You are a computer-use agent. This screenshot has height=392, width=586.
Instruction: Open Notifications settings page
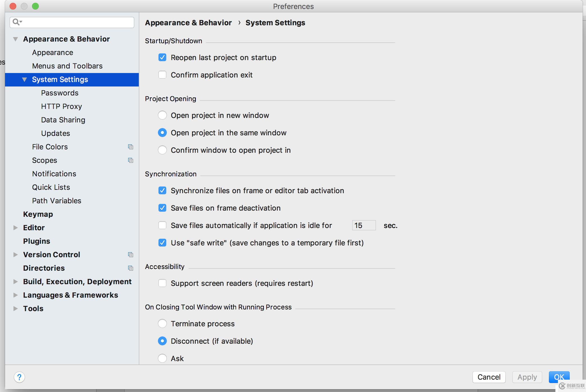point(54,173)
